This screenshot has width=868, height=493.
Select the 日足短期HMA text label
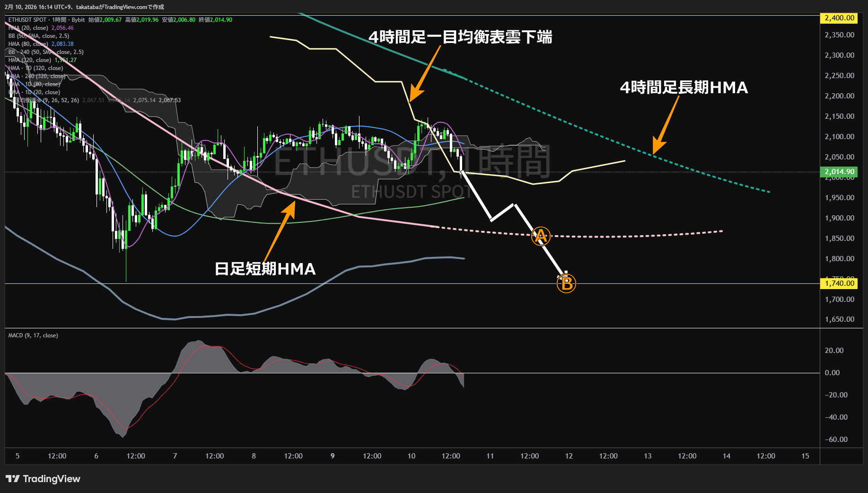[x=265, y=269]
